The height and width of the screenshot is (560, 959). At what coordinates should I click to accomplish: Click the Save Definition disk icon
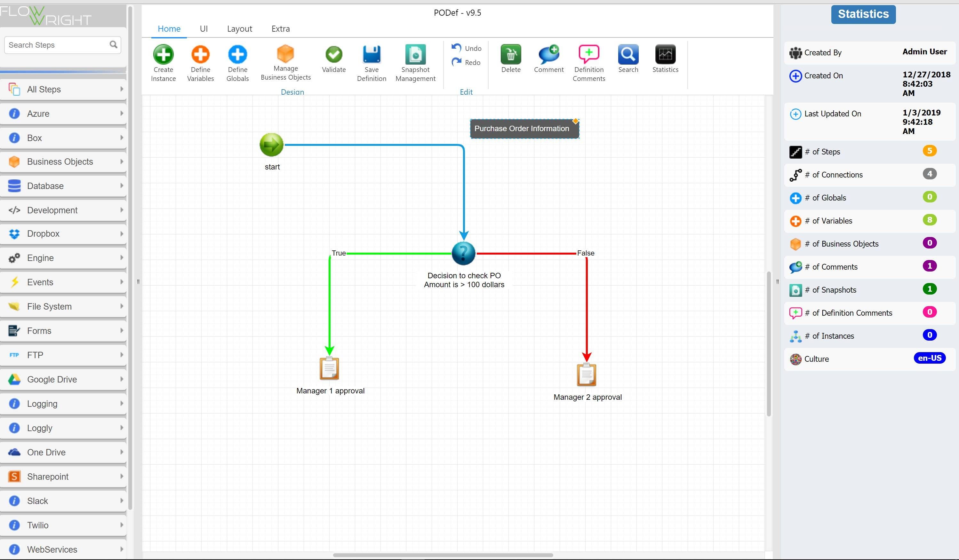click(x=372, y=55)
